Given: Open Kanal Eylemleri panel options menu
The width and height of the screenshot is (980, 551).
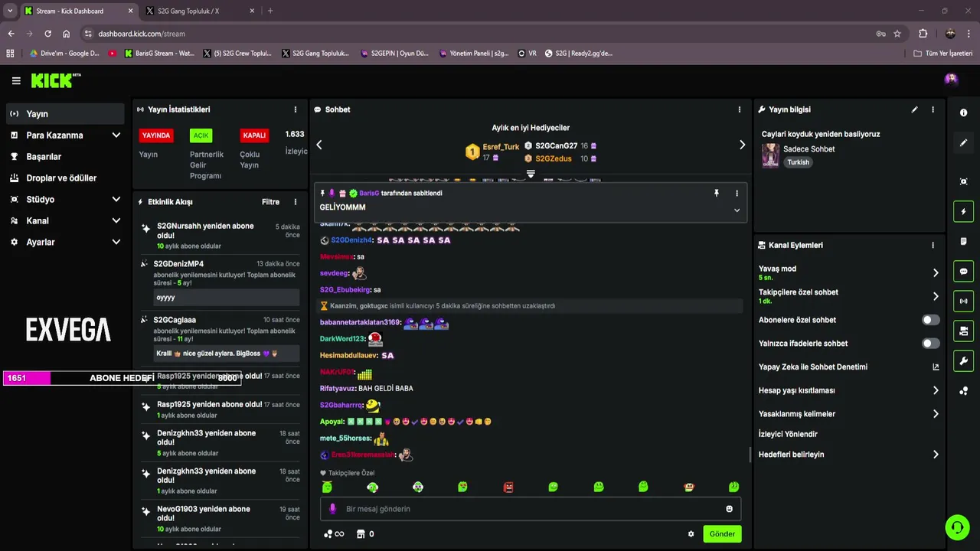Looking at the screenshot, I should 933,246.
